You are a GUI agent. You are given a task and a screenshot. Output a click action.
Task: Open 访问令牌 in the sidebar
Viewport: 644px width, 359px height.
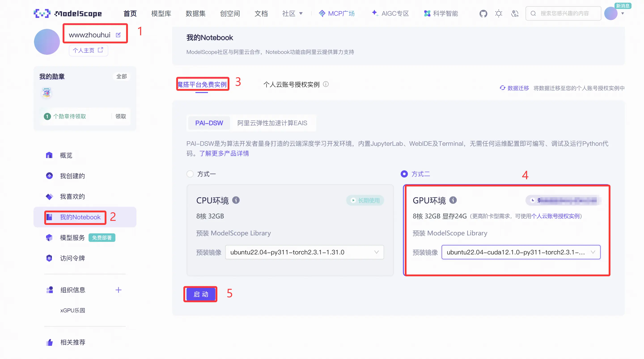click(72, 258)
